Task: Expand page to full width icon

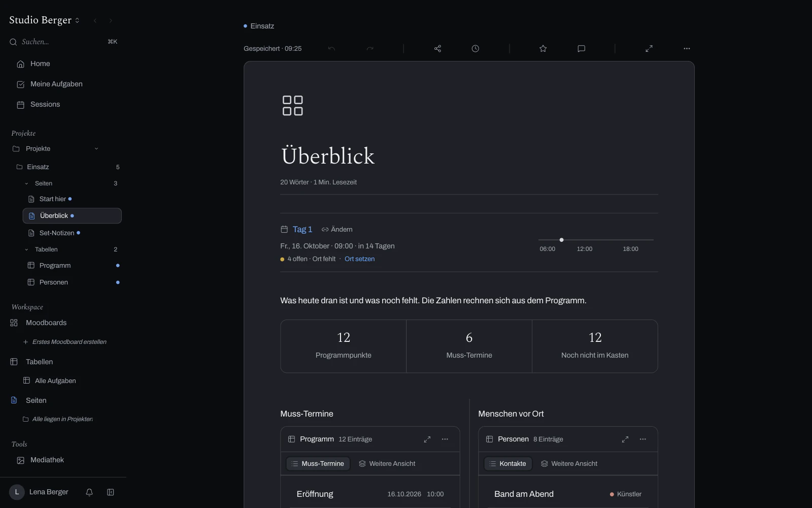Action: pos(649,48)
